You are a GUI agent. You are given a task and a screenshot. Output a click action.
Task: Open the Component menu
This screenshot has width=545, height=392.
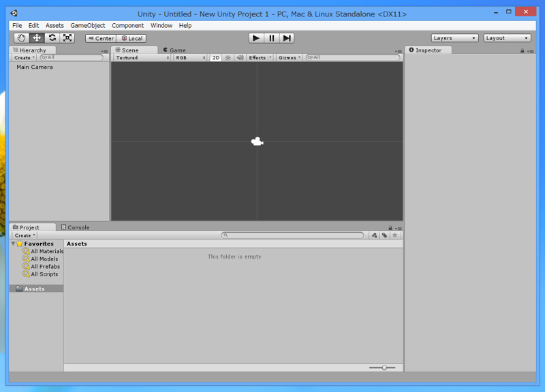pos(127,25)
